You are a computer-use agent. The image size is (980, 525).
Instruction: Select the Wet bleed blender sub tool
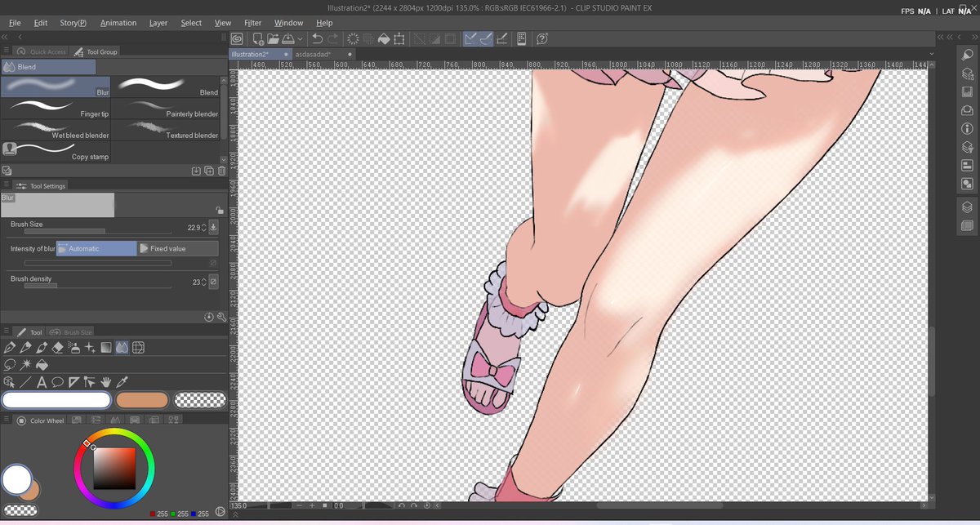(x=56, y=130)
